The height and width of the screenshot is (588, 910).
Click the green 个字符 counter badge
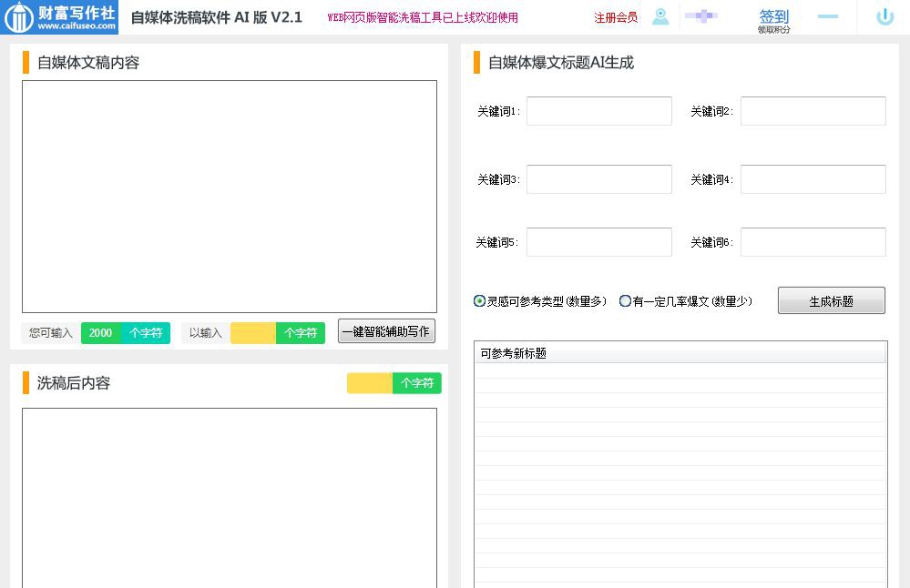point(301,332)
